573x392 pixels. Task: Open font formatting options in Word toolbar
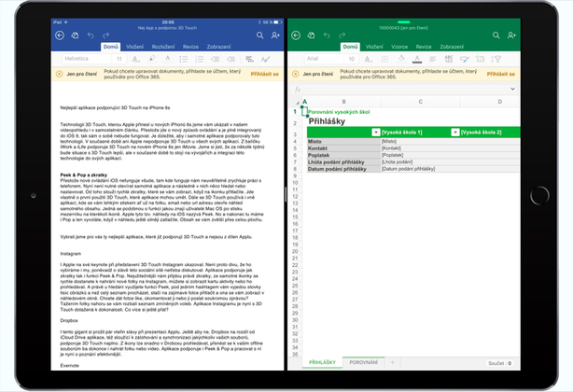click(136, 59)
